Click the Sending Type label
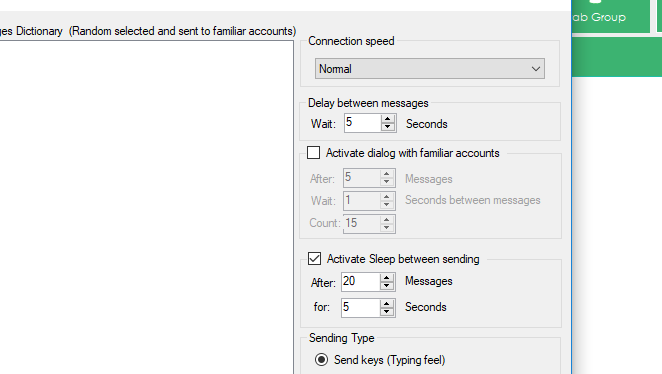Viewport: 662px width, 374px height. click(342, 338)
